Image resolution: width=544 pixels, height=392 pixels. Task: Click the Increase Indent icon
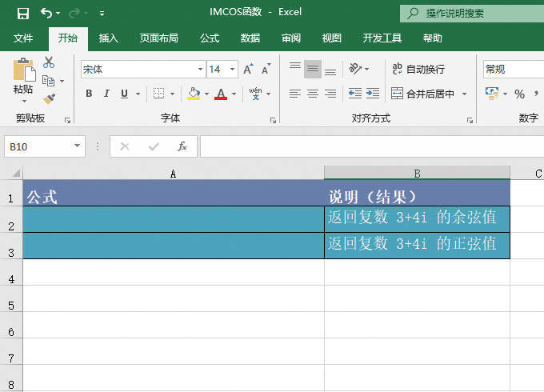(x=372, y=94)
